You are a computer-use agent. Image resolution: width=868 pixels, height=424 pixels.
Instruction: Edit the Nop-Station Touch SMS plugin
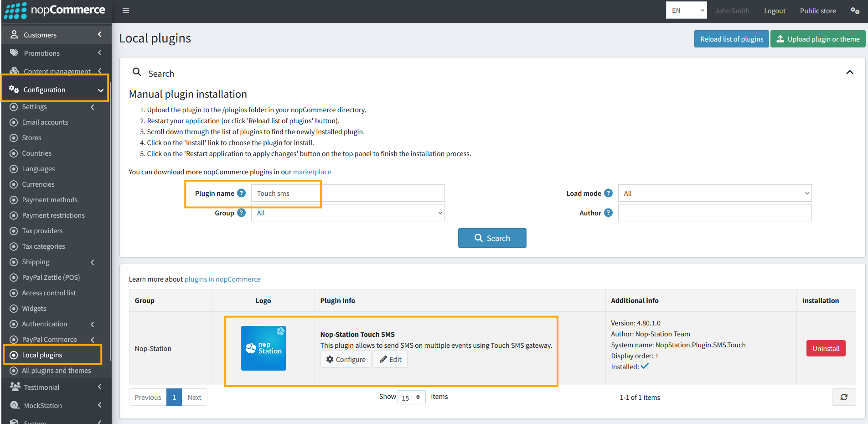click(x=391, y=359)
